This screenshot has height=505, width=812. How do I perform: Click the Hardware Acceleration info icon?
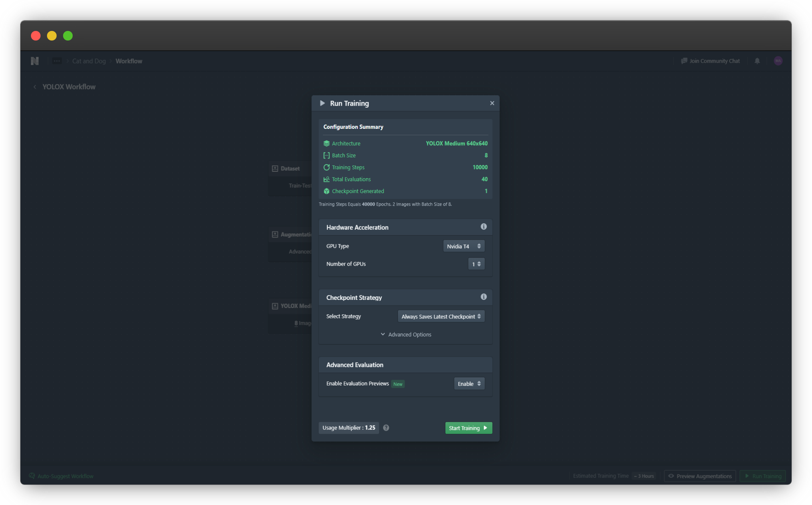[484, 227]
